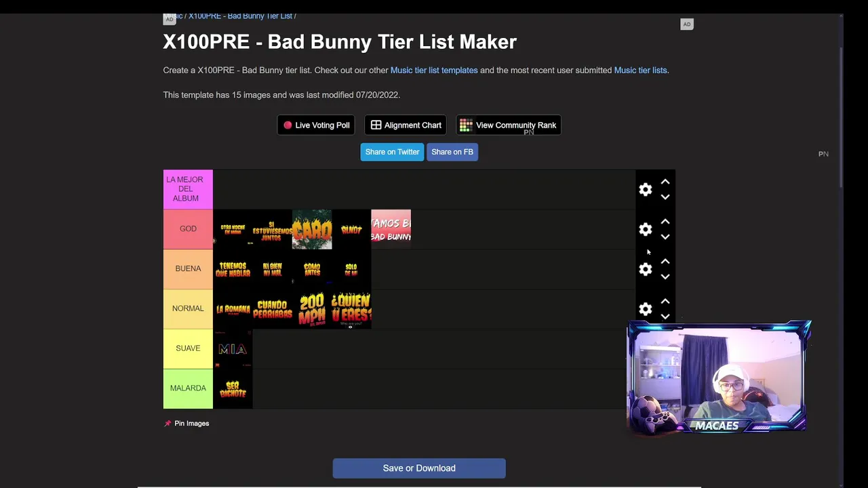This screenshot has height=488, width=868.
Task: Share the tier list on Twitter
Action: click(x=392, y=152)
